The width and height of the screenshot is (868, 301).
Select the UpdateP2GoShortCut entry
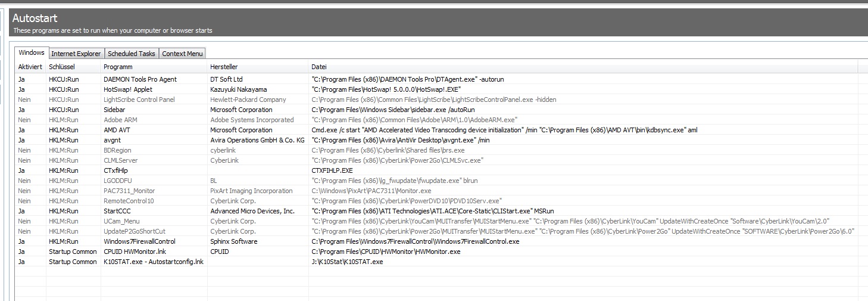(135, 231)
